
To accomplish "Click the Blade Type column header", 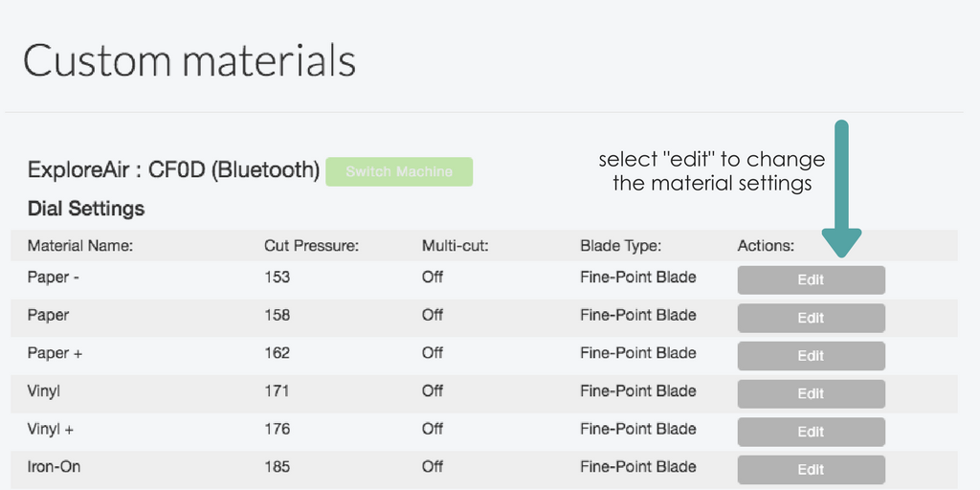I will (x=620, y=246).
